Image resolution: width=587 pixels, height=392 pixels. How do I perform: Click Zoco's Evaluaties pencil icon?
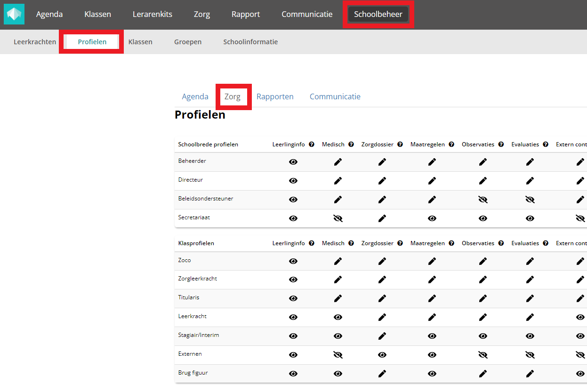coord(530,261)
